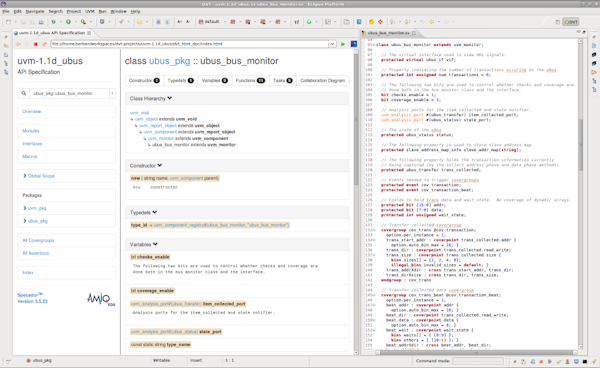The image size is (600, 368).
Task: Click the yellow circle toolbar icon
Action: (371, 22)
